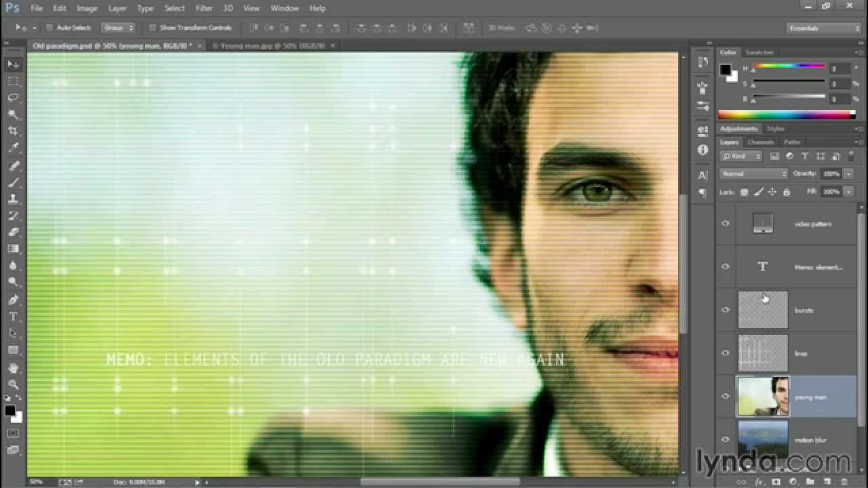
Task: Hide the lines layer
Action: 726,353
